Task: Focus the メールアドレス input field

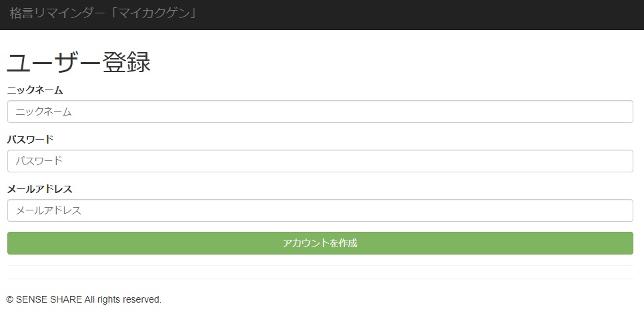Action: pos(320,210)
